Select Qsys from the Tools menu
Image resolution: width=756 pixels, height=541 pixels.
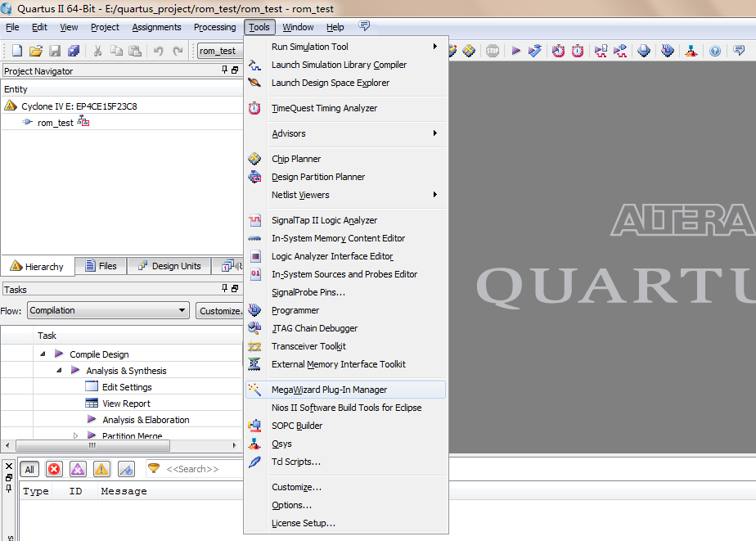[346, 444]
